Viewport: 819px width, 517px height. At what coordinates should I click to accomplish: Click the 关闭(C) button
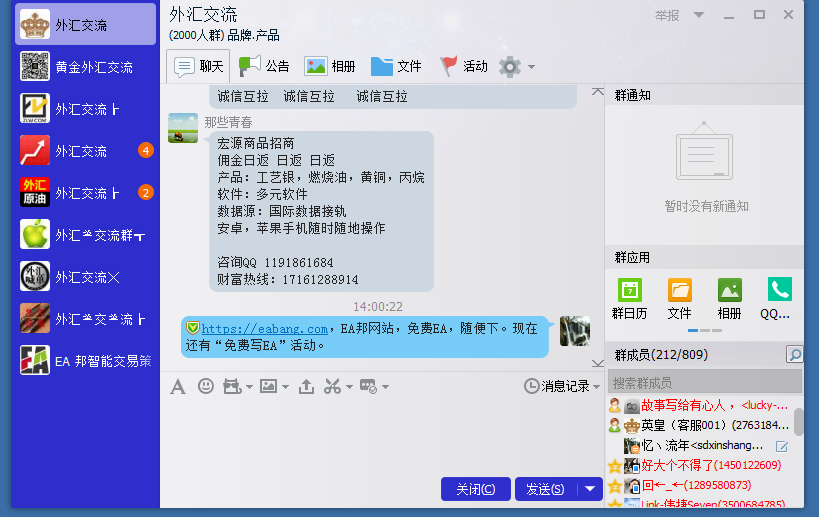click(x=476, y=489)
